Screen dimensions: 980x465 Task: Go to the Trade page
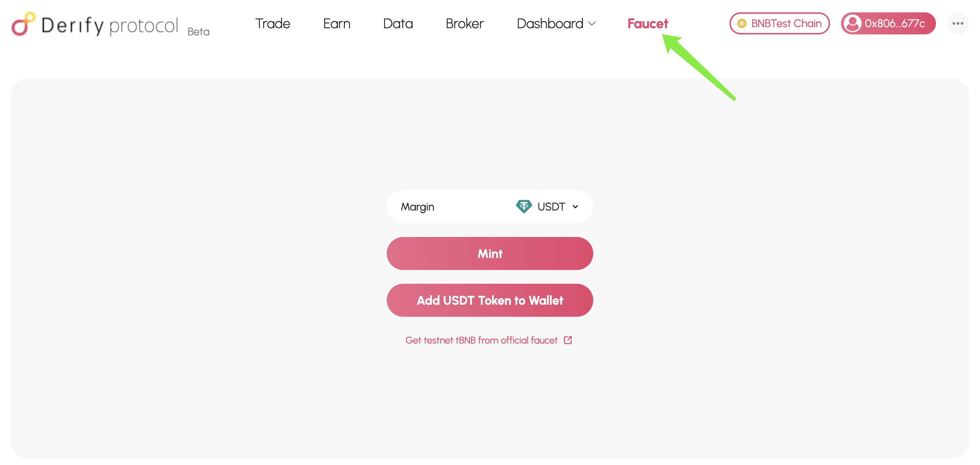(x=273, y=24)
